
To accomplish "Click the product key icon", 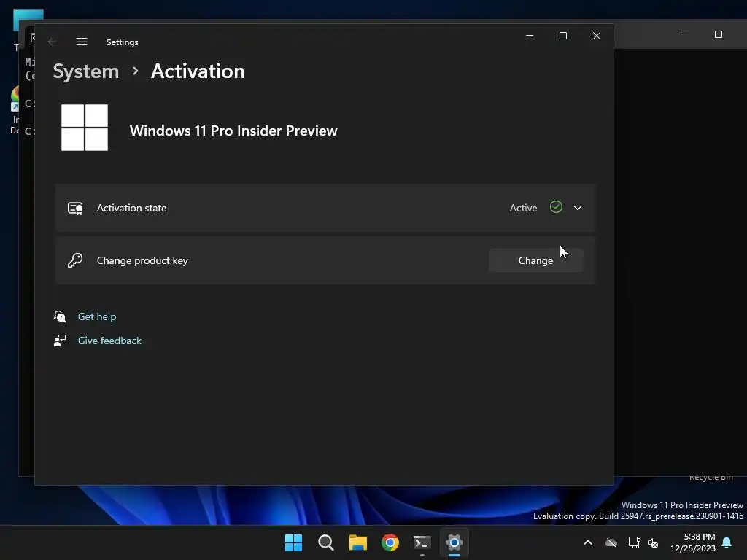I will 75,260.
